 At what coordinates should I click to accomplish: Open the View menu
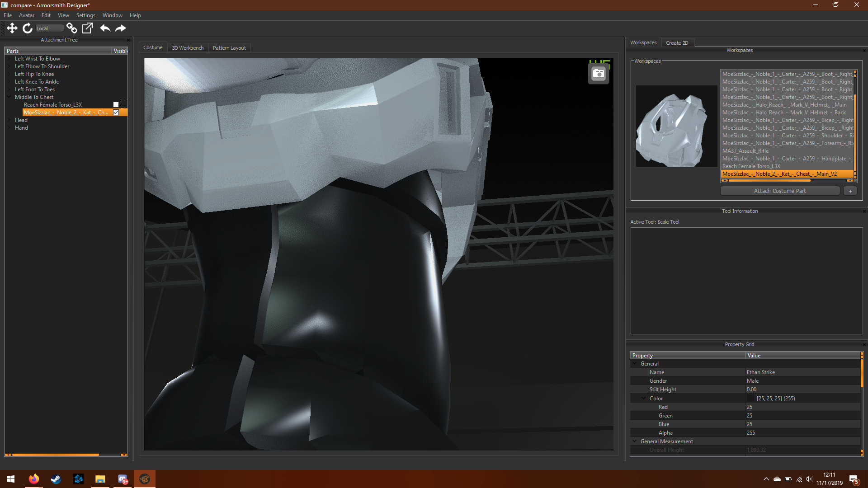(x=63, y=15)
